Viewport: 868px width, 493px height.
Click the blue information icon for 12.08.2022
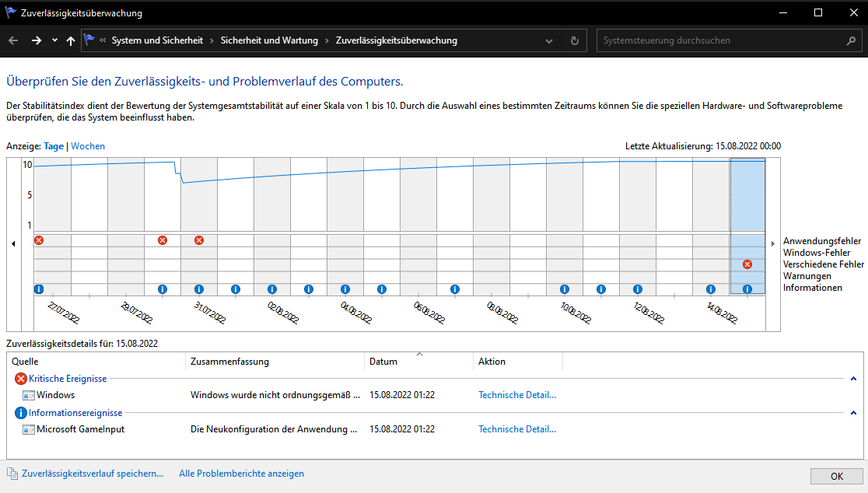[x=638, y=288]
